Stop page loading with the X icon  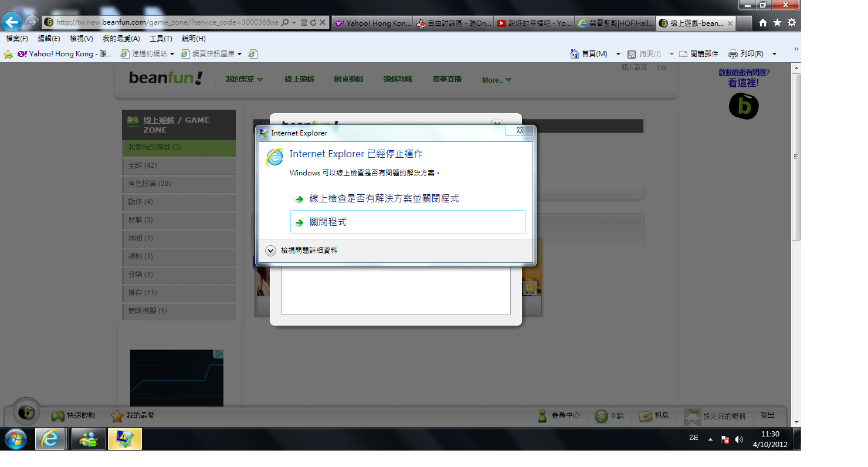click(323, 22)
